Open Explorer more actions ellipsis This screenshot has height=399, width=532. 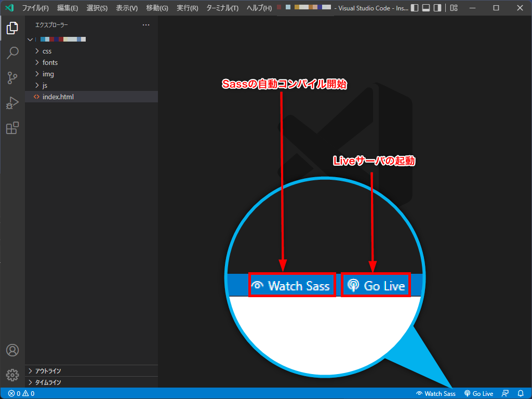click(x=146, y=25)
